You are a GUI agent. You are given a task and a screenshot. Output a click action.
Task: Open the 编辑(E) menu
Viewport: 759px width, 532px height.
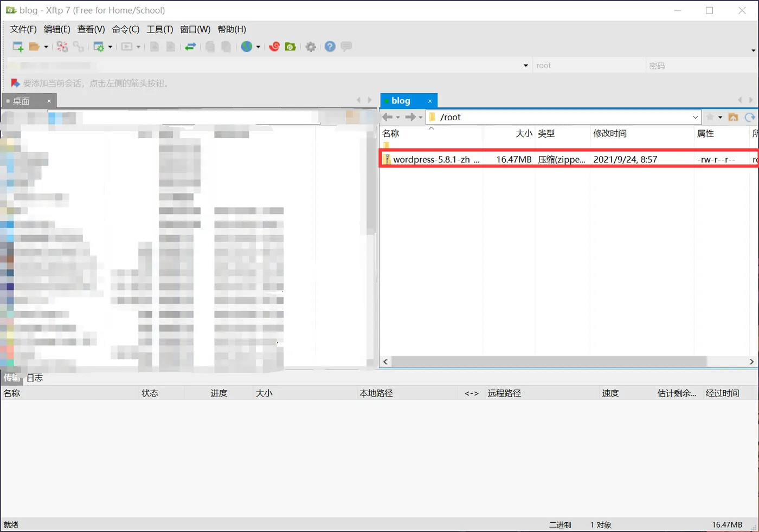coord(57,29)
